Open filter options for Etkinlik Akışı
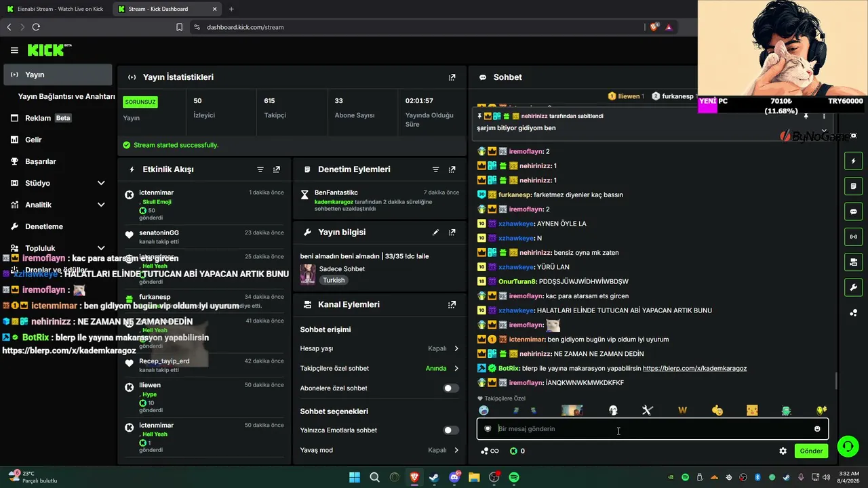868x488 pixels. [260, 169]
